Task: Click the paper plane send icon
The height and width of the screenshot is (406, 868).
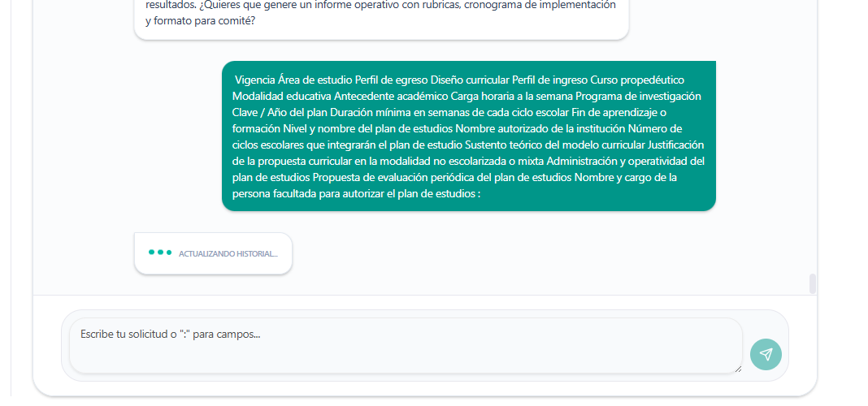Action: (766, 354)
